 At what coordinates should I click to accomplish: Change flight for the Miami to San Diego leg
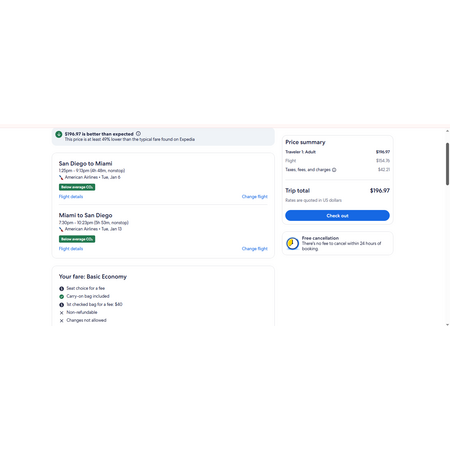pos(255,249)
